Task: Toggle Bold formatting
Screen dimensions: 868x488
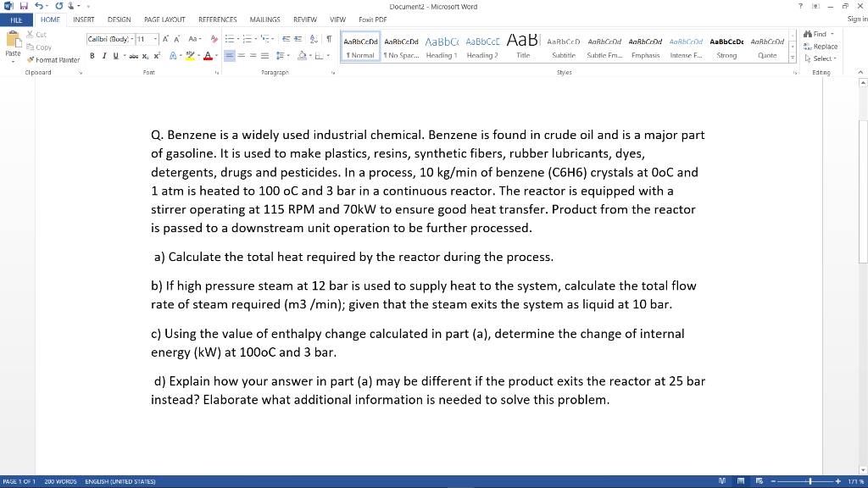Action: [x=93, y=55]
